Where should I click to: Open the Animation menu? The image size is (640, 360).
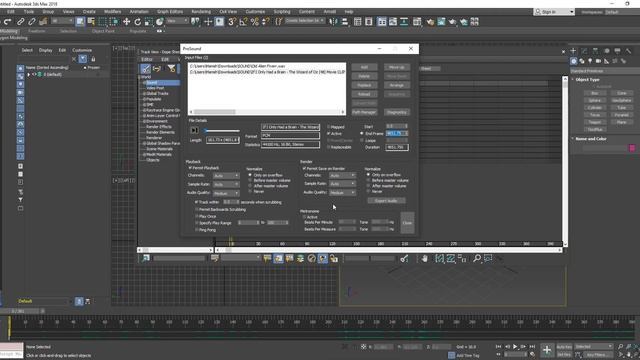(x=139, y=12)
